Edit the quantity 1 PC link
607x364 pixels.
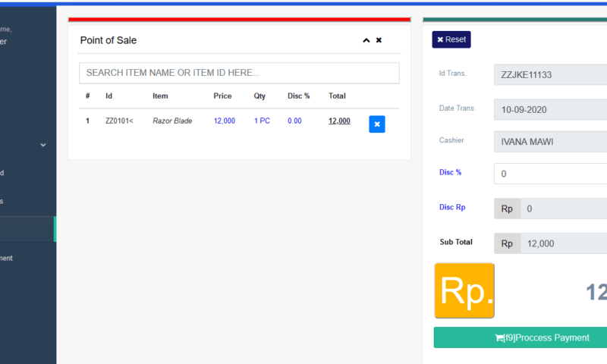tap(262, 121)
